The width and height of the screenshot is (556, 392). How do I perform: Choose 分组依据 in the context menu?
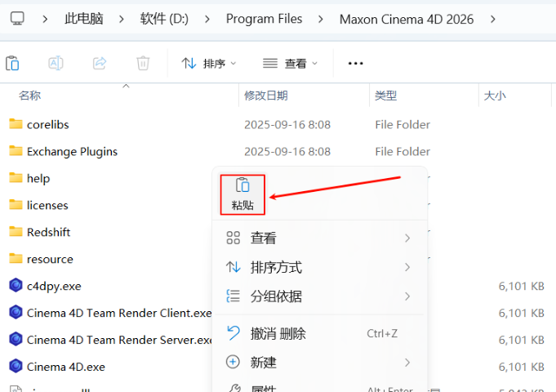coord(276,296)
